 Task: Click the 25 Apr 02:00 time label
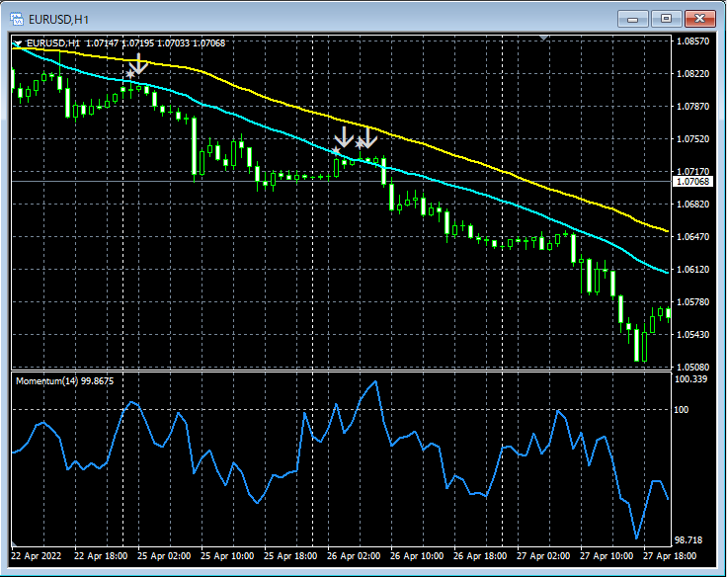[164, 555]
